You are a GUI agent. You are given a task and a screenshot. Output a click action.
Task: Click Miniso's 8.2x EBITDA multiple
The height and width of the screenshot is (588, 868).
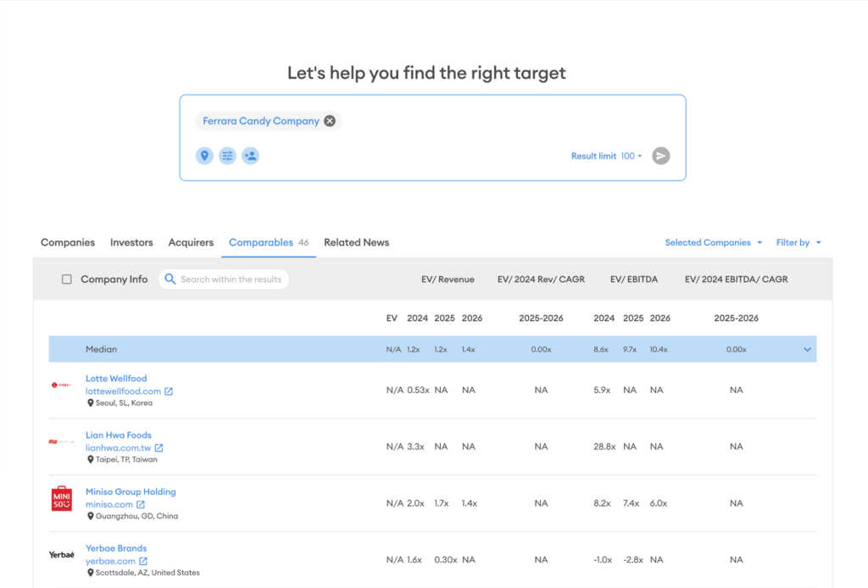tap(602, 503)
